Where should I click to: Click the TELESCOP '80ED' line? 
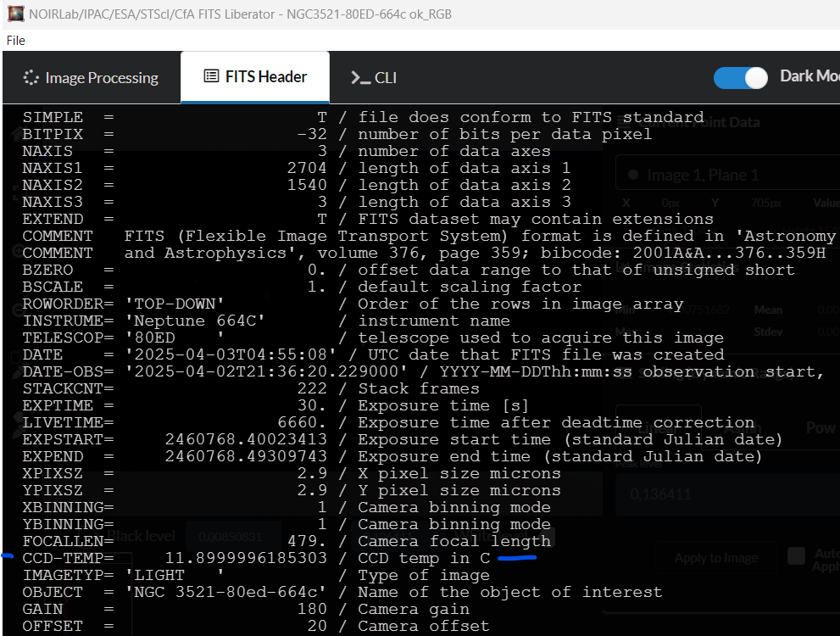[x=373, y=338]
